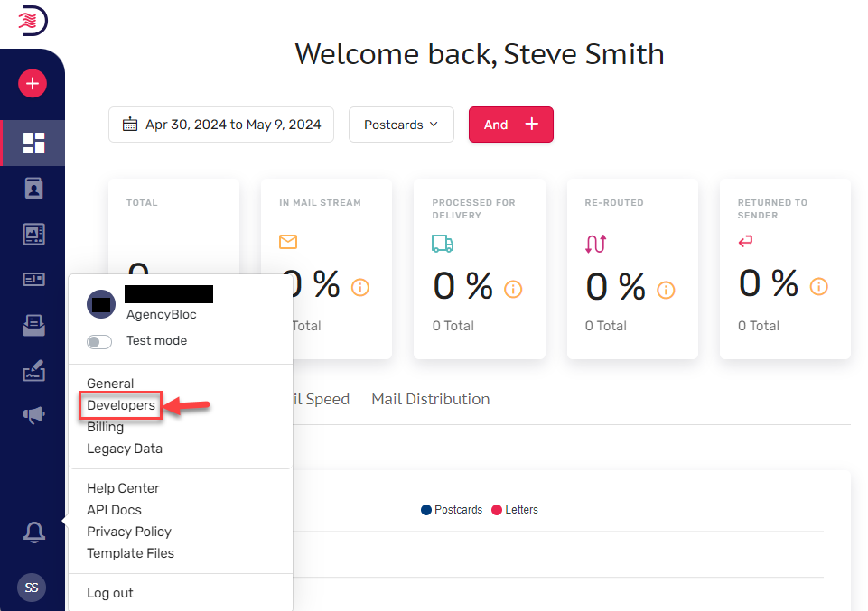Viewport: 868px width, 611px height.
Task: Open the SS profile avatar
Action: pos(31,588)
